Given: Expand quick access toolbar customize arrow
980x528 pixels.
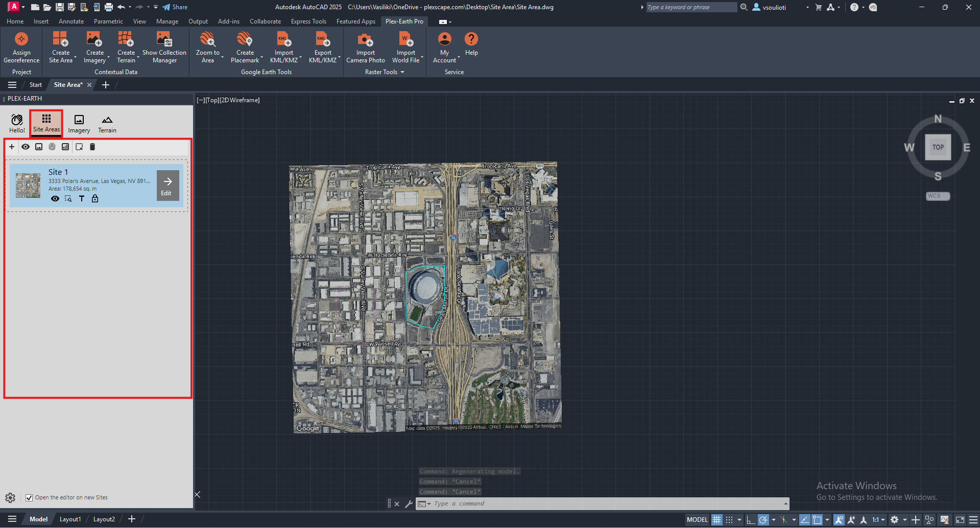Looking at the screenshot, I should (156, 7).
